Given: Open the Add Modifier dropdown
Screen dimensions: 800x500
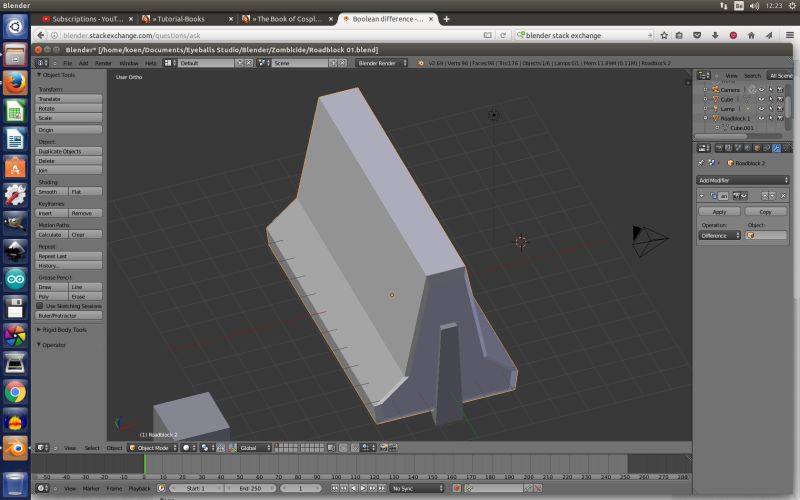Looking at the screenshot, I should tap(742, 180).
